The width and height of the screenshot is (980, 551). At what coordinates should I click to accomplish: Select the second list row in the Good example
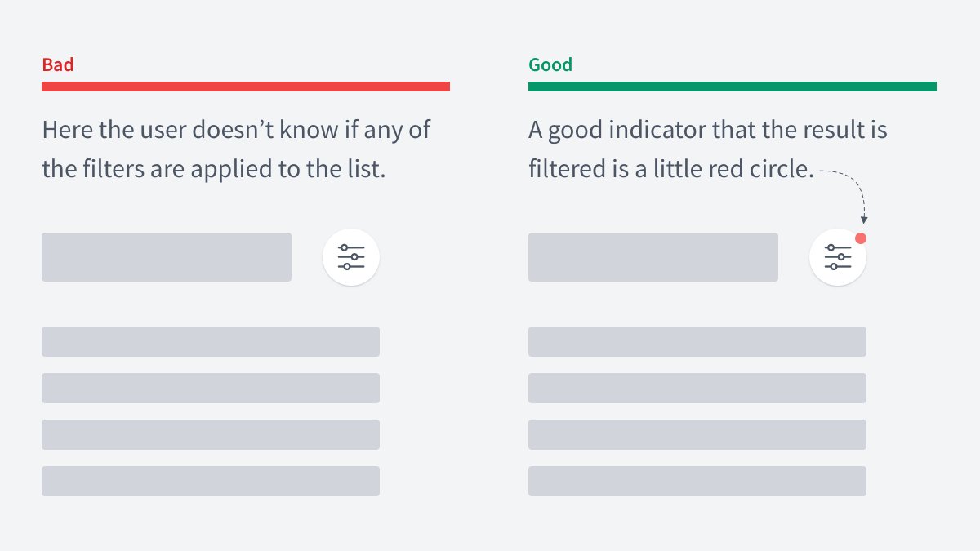pyautogui.click(x=697, y=388)
